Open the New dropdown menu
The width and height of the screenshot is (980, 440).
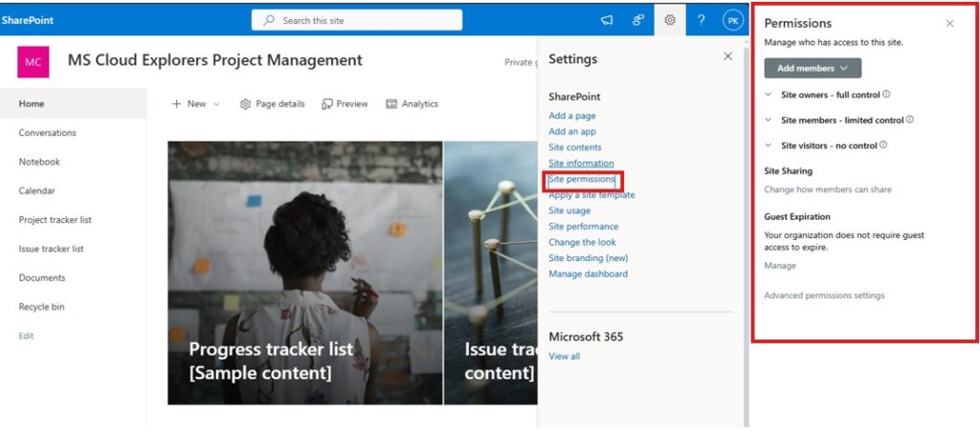(x=195, y=103)
